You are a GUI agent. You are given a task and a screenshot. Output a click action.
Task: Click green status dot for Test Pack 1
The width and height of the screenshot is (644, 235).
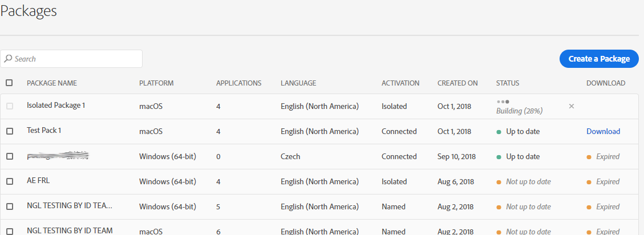tap(499, 132)
